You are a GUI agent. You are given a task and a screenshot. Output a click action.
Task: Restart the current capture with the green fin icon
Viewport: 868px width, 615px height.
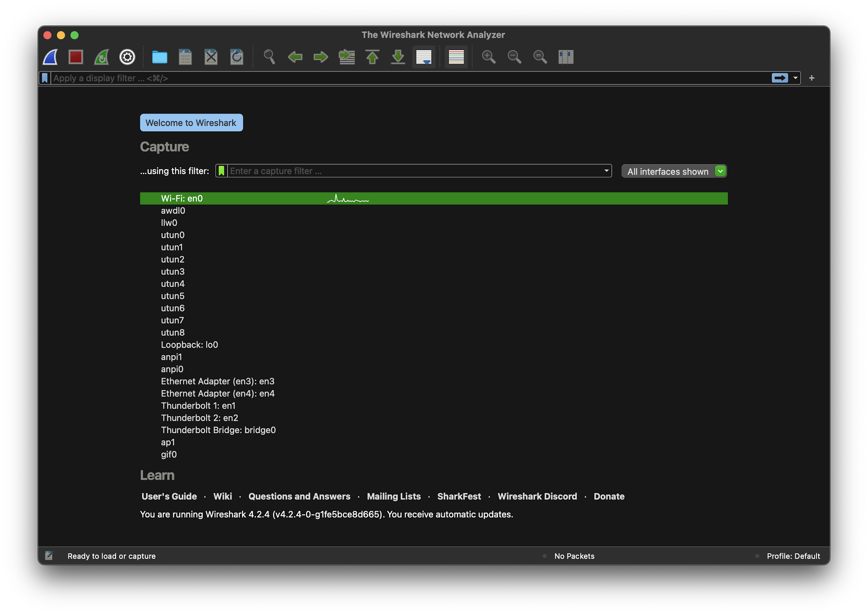[102, 57]
